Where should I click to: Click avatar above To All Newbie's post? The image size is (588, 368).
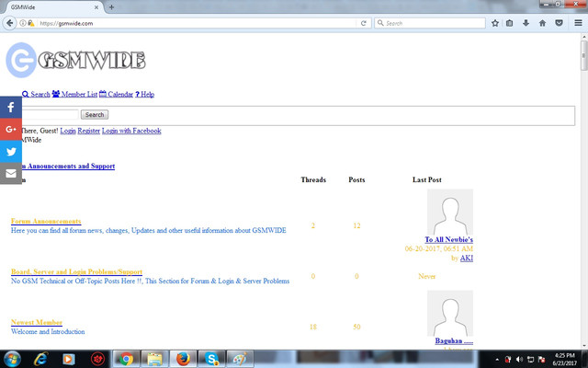[x=450, y=212]
